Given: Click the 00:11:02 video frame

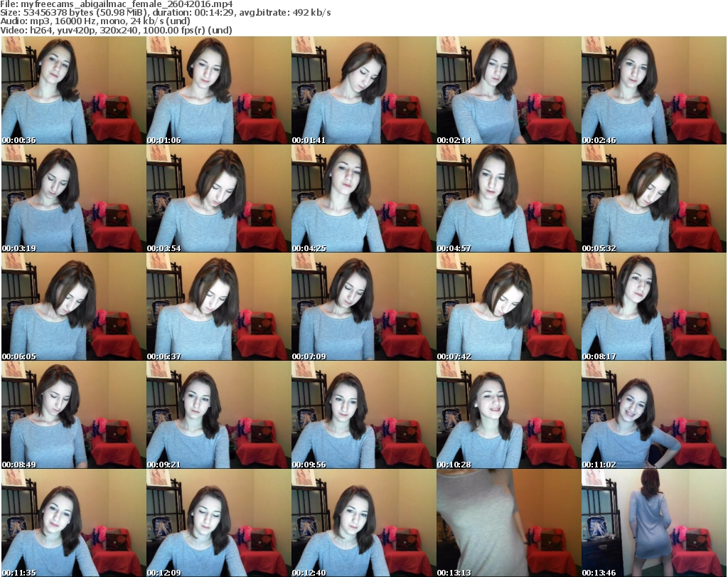Looking at the screenshot, I should click(x=654, y=415).
